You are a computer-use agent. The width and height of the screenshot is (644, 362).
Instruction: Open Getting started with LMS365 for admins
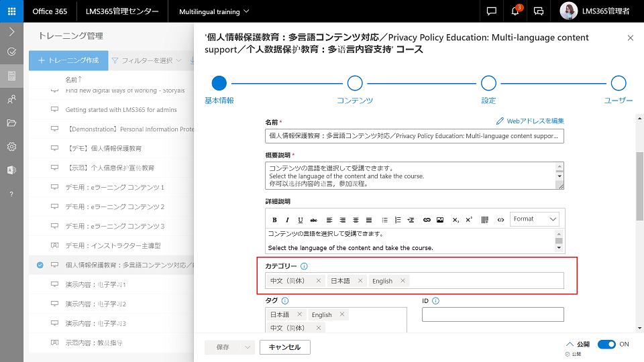pos(121,109)
